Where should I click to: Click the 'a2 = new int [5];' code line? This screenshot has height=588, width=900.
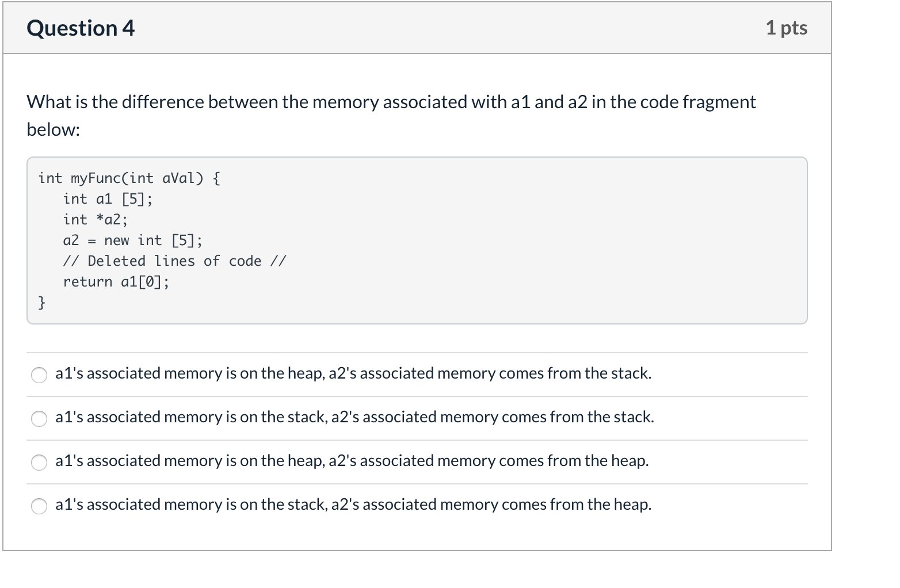coord(132,240)
